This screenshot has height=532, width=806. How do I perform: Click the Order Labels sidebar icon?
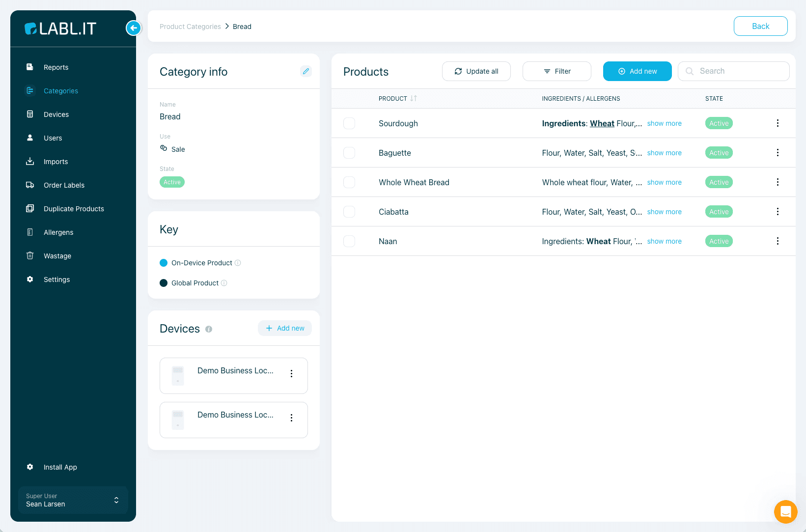point(30,185)
